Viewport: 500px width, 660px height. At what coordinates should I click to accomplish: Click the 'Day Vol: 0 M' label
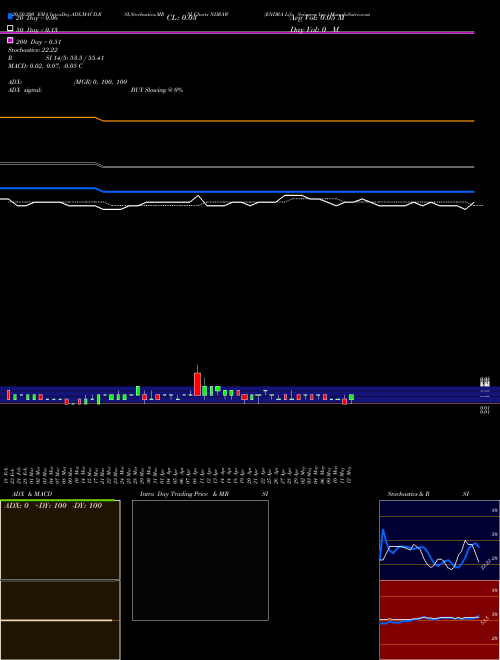314,30
